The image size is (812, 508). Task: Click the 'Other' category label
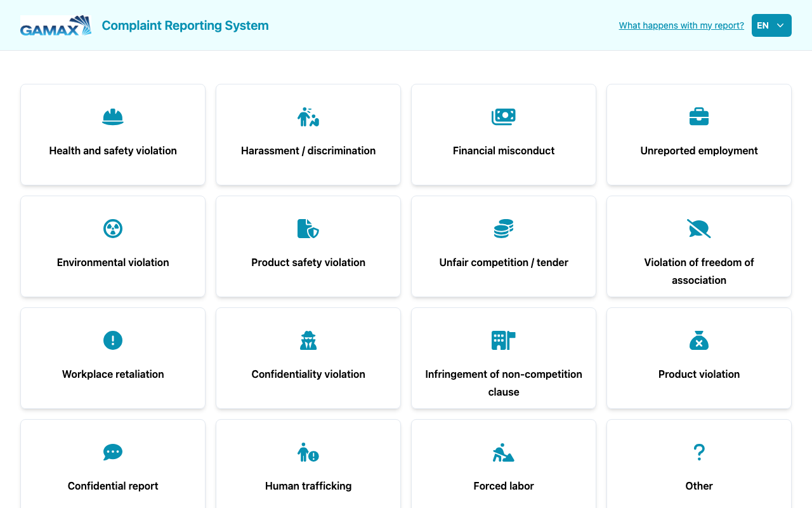699,486
